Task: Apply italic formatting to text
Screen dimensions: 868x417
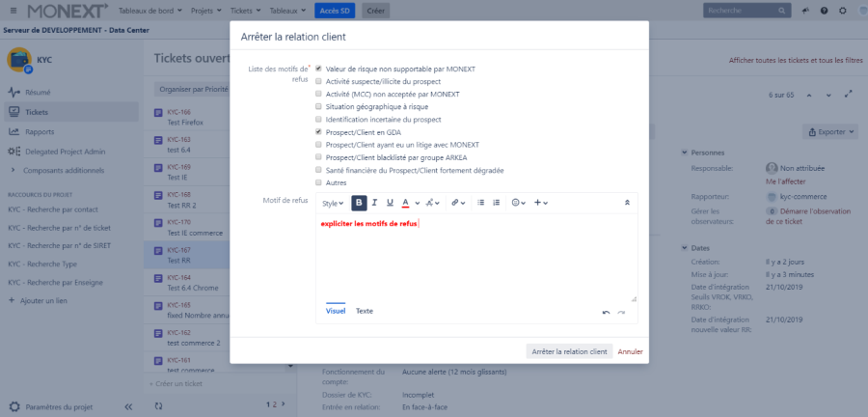Action: click(374, 203)
